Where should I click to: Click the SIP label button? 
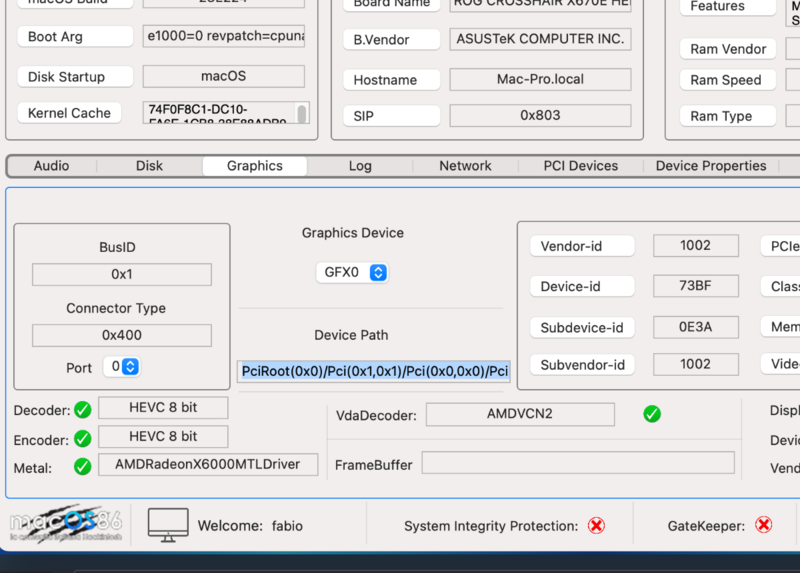[391, 116]
